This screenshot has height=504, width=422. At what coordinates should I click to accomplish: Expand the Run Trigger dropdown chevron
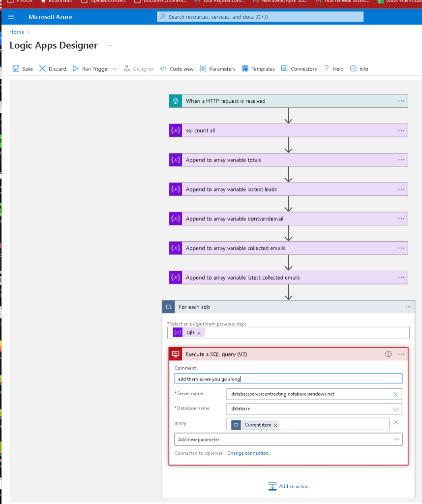click(x=115, y=69)
